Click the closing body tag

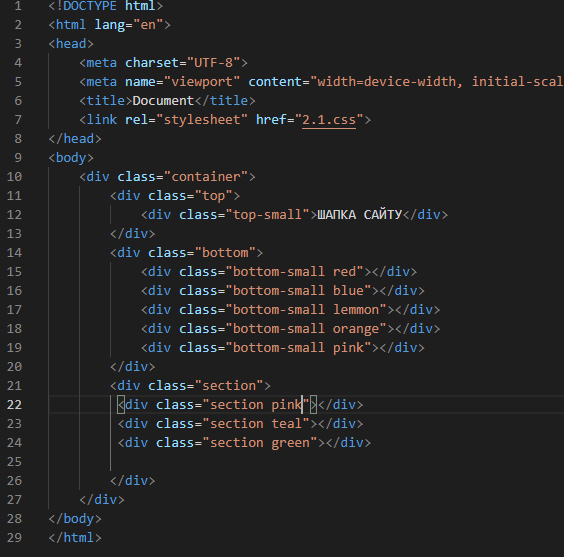(75, 519)
